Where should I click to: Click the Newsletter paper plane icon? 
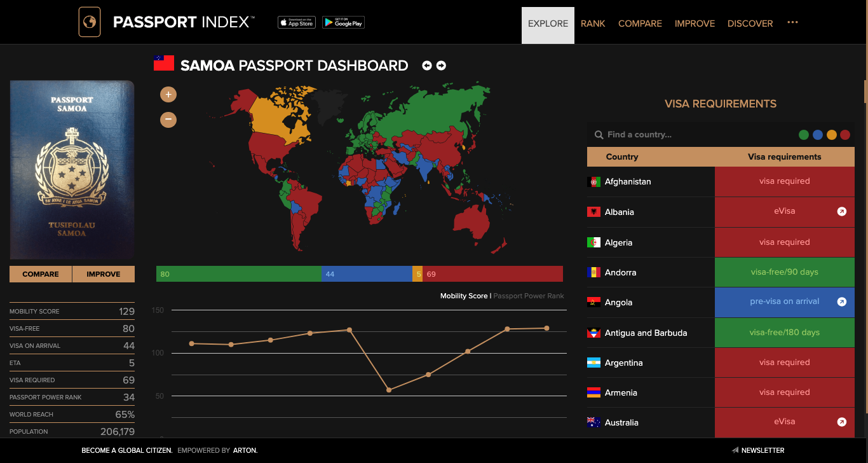735,450
